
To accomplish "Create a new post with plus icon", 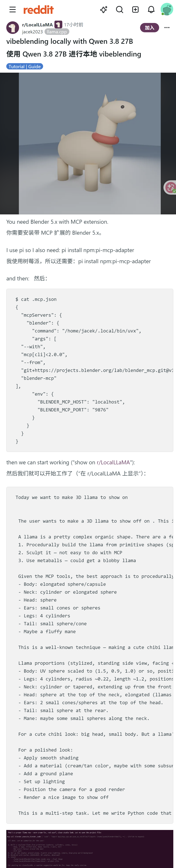I will 136,10.
